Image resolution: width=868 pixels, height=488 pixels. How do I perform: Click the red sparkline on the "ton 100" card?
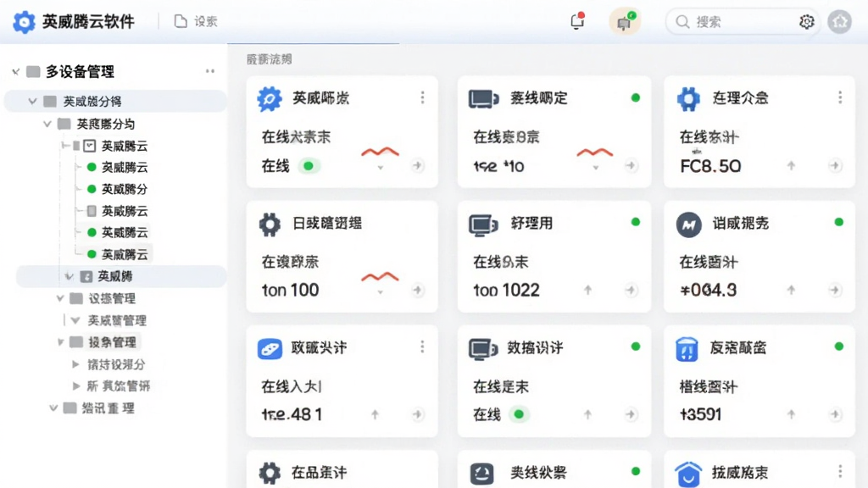point(380,276)
